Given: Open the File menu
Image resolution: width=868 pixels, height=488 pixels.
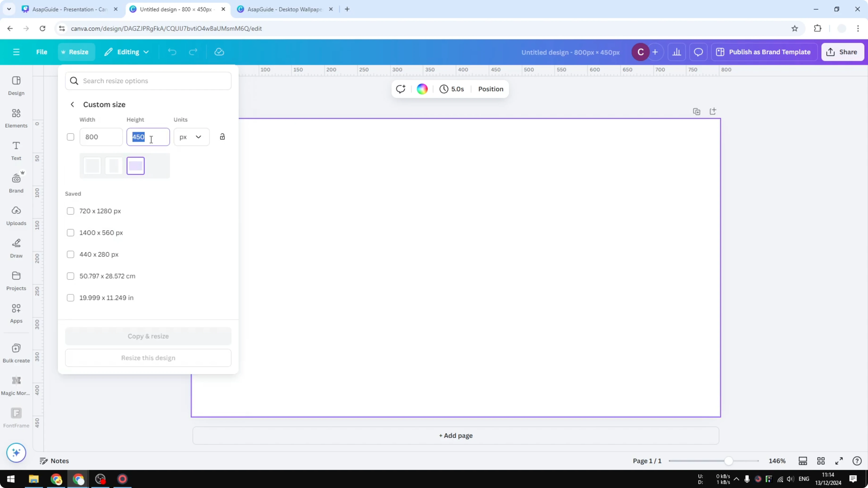Looking at the screenshot, I should point(42,52).
